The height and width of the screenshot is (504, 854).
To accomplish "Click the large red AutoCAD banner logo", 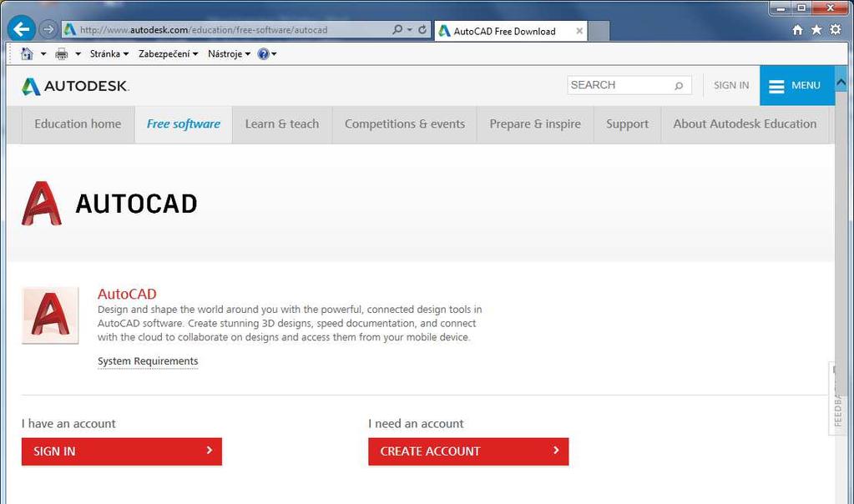I will (42, 203).
